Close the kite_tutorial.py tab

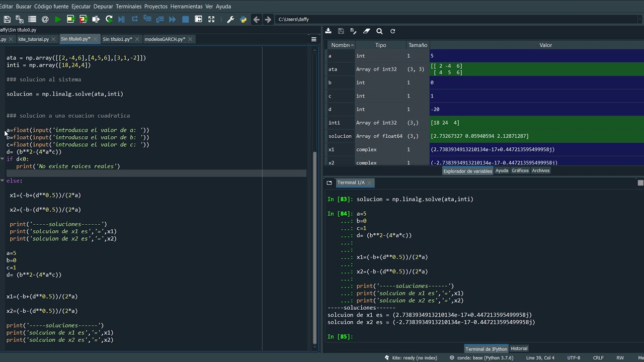click(x=53, y=39)
